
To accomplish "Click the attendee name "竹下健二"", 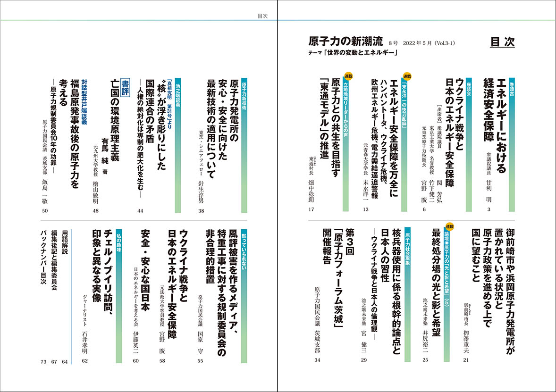I will [431, 192].
